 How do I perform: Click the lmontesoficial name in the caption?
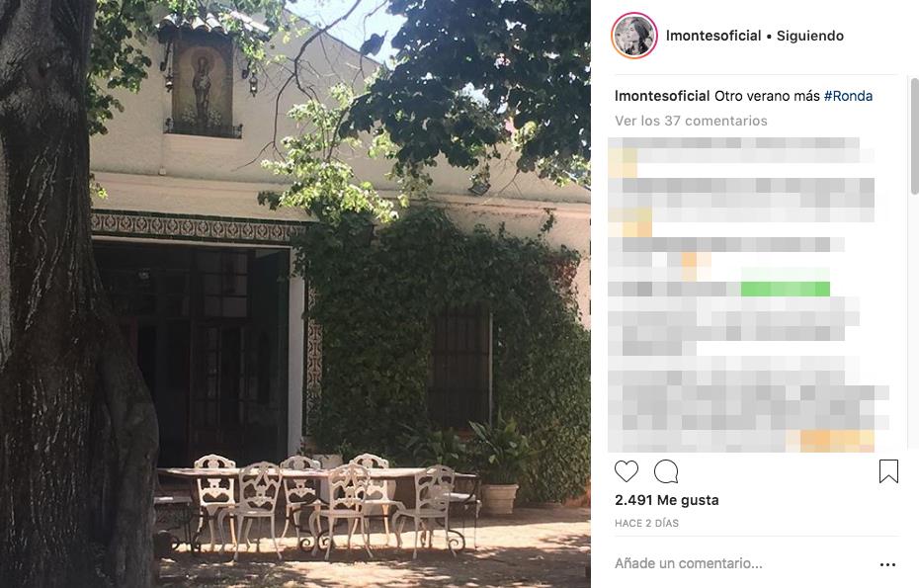click(x=662, y=96)
